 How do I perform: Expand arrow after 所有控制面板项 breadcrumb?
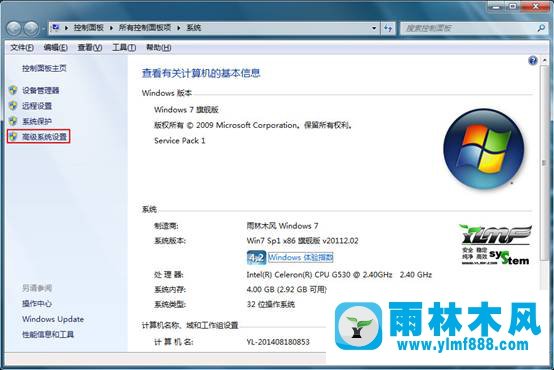coord(179,28)
